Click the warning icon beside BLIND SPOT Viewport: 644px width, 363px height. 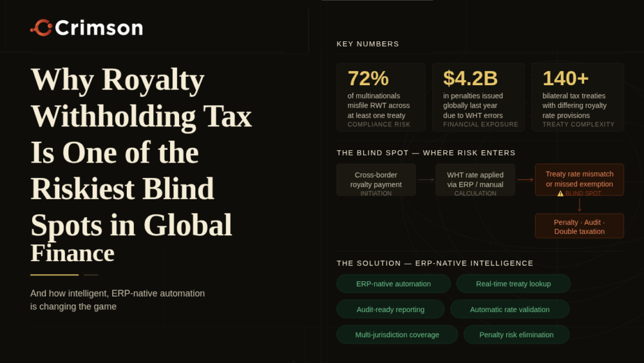560,193
